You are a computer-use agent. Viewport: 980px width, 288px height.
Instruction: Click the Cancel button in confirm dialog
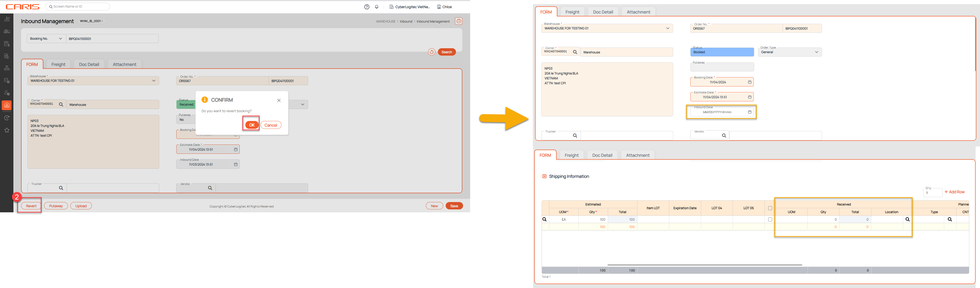(x=271, y=125)
